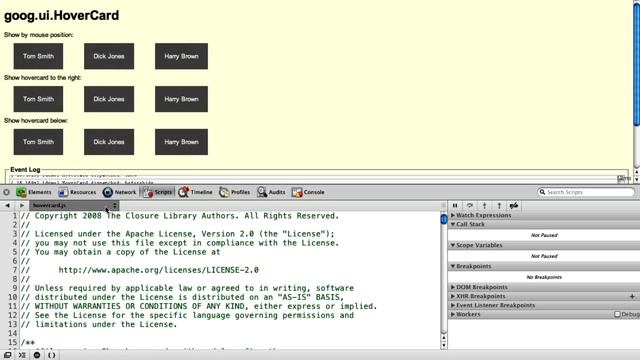
Task: Toggle pause on exceptions
Action: [37, 355]
